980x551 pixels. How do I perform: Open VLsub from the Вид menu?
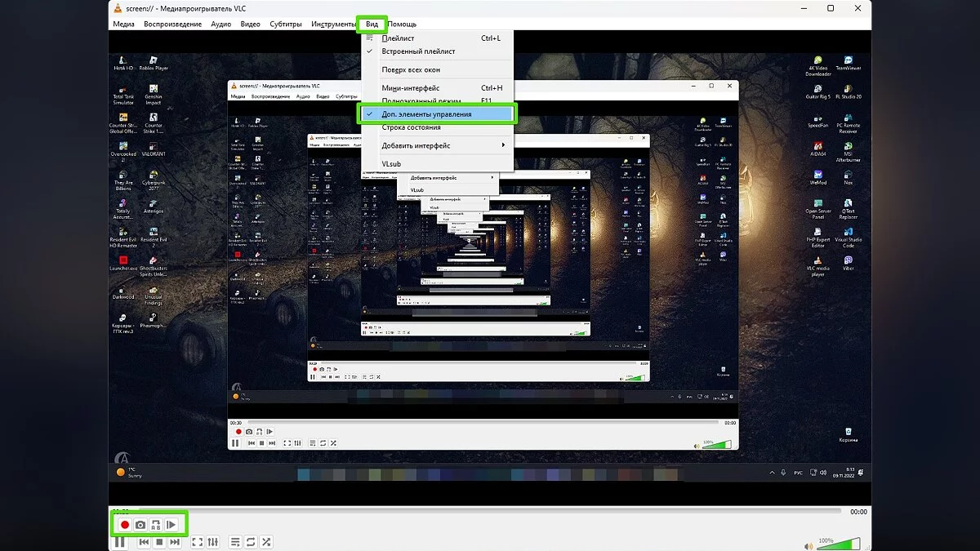(x=437, y=163)
